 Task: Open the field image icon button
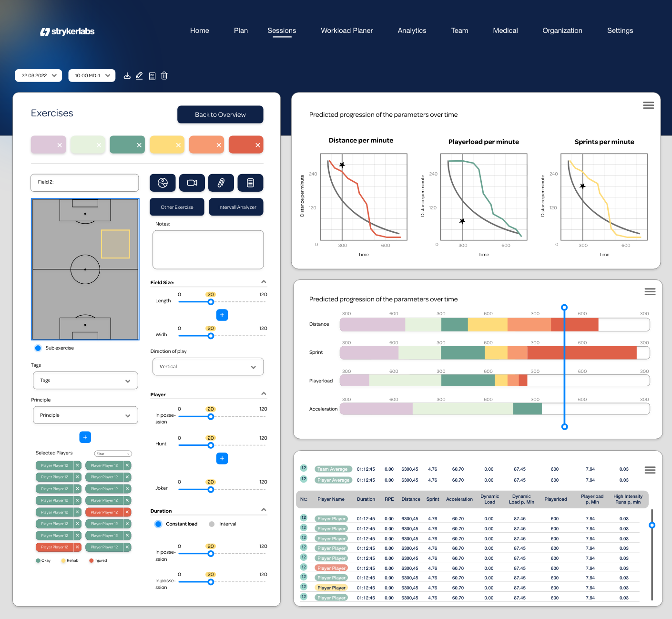[x=163, y=183]
